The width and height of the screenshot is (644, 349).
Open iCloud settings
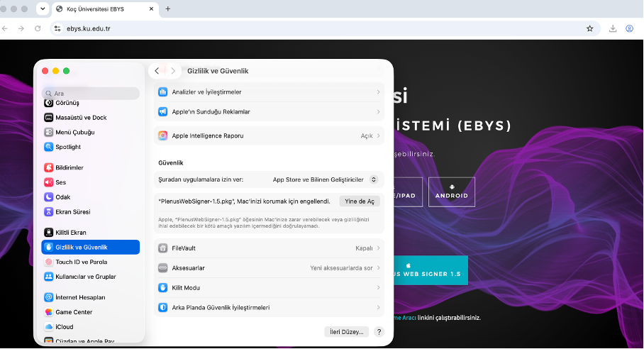(90, 327)
